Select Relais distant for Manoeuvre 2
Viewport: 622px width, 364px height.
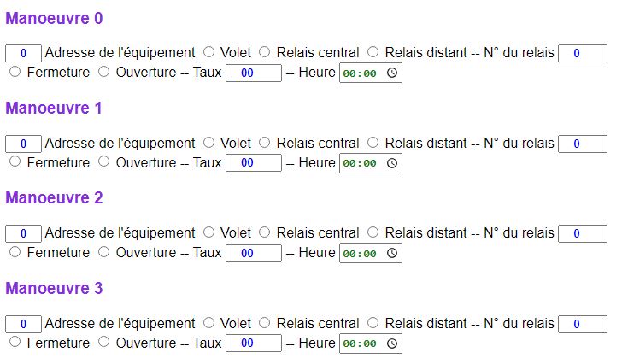click(x=373, y=232)
